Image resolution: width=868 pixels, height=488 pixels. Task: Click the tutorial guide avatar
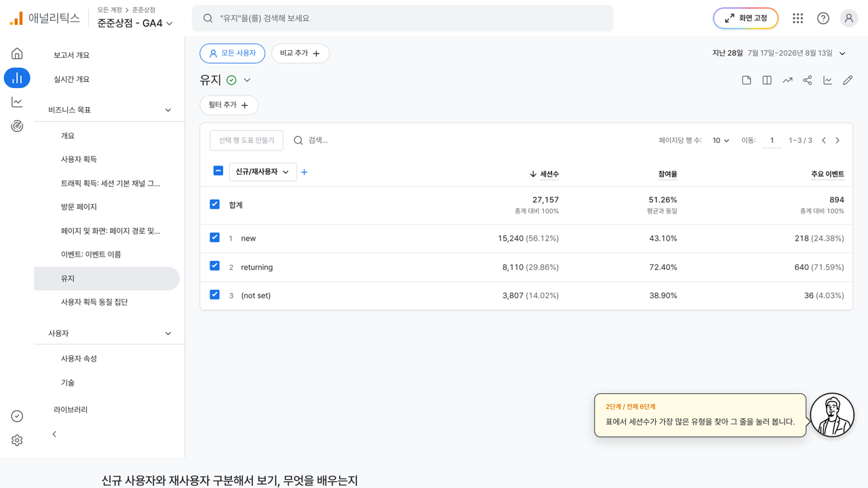[x=832, y=415]
